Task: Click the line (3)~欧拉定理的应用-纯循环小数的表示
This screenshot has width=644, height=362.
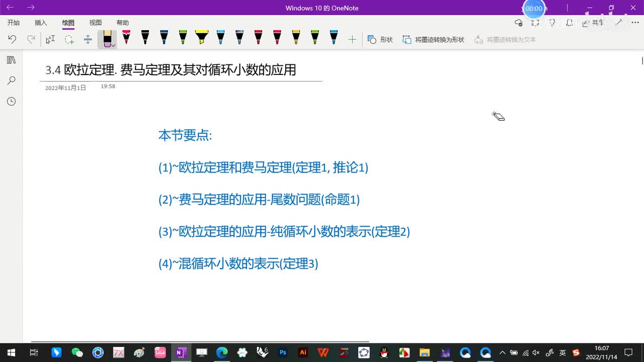Action: [284, 232]
